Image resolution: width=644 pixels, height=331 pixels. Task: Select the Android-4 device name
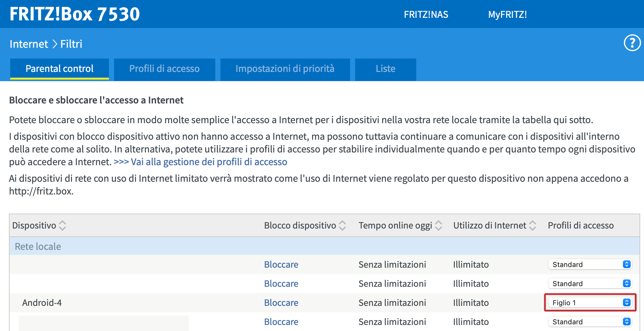click(42, 303)
